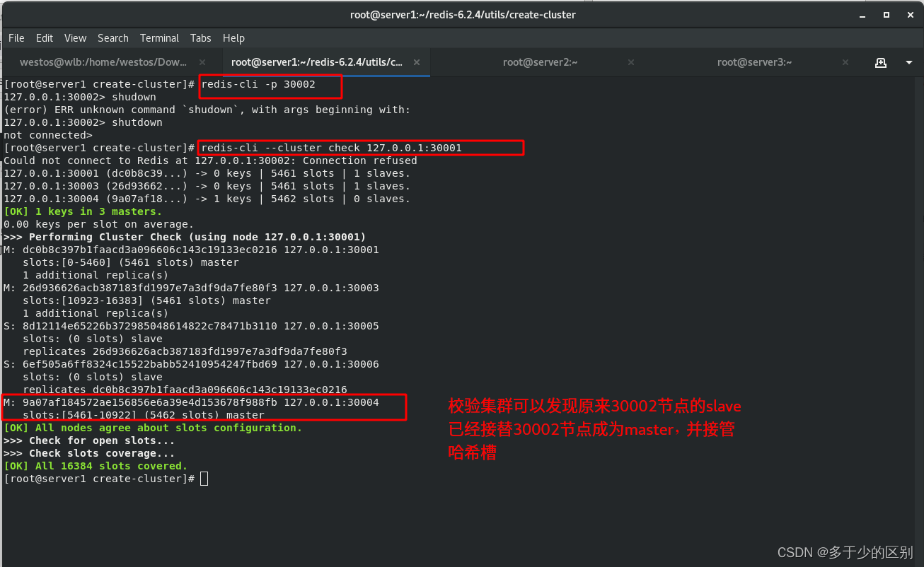Click the window title 'root@server1:~/redis-6.2.4/utils/create-cluster'

pos(463,15)
